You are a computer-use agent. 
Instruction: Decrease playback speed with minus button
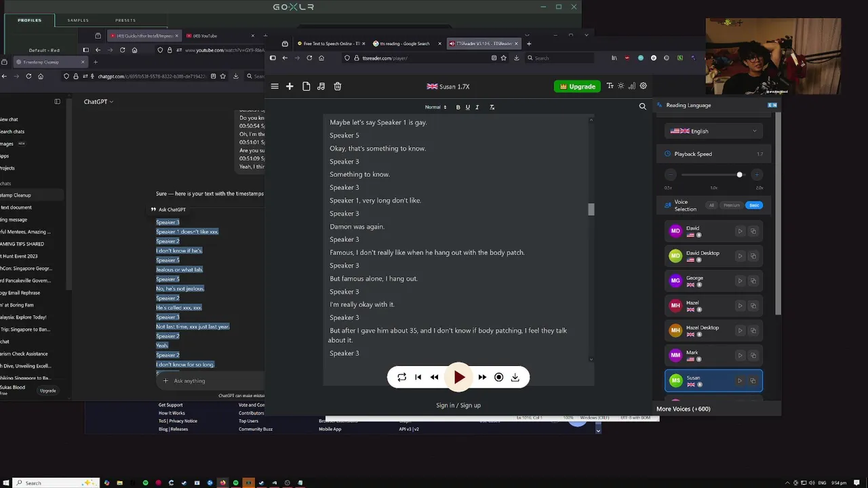pos(670,175)
